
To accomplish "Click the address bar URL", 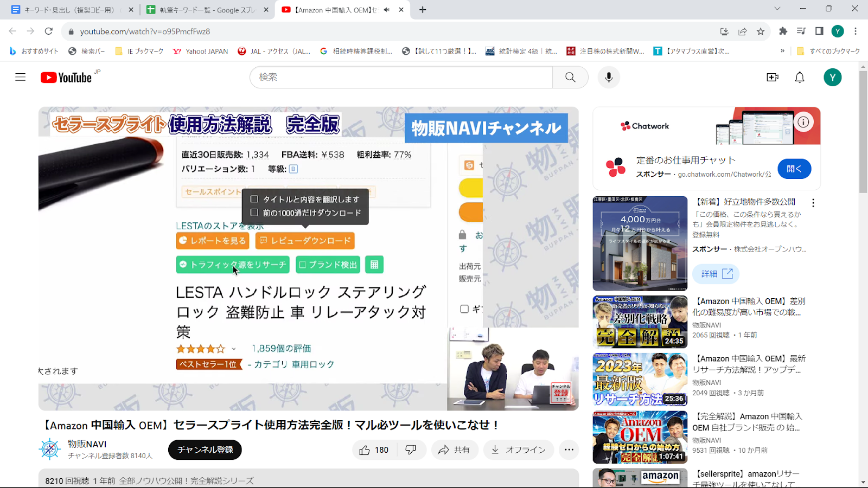I will point(145,31).
